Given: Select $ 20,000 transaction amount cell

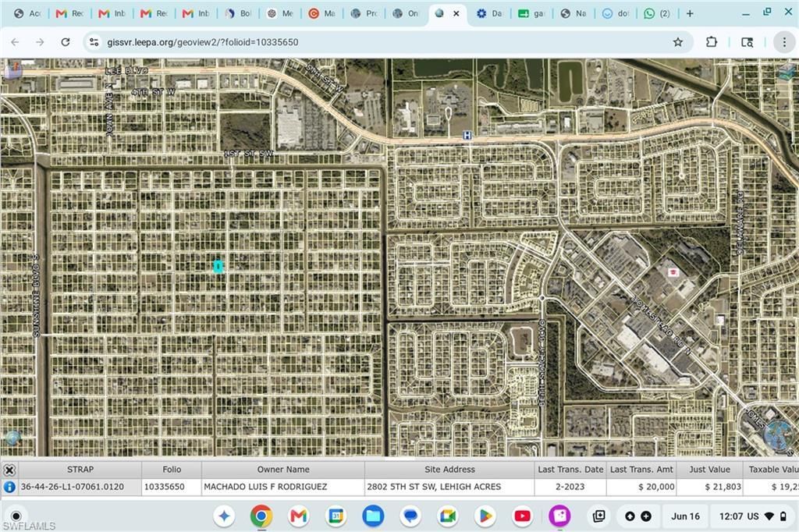Looking at the screenshot, I should [641, 487].
